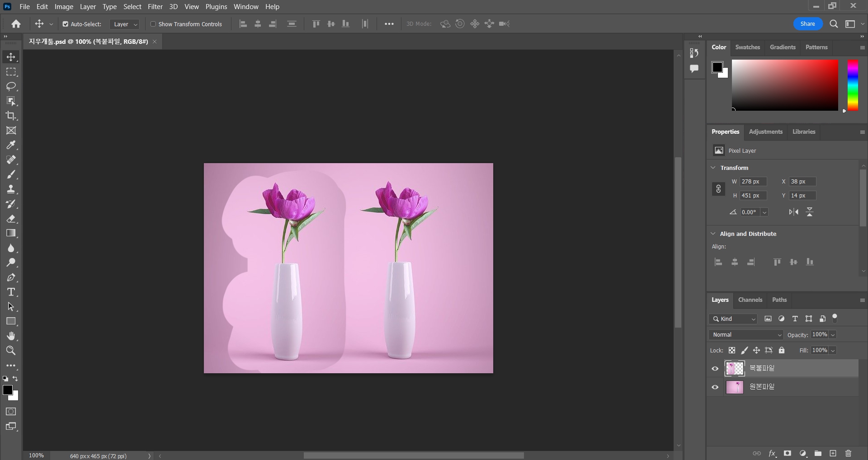Activate the Hand tool
868x460 pixels.
(11, 336)
